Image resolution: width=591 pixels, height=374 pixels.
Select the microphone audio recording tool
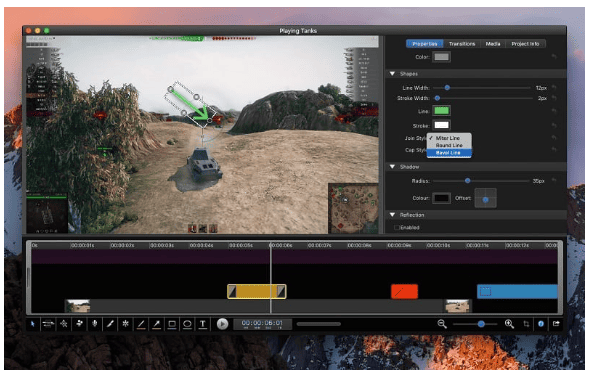click(95, 324)
